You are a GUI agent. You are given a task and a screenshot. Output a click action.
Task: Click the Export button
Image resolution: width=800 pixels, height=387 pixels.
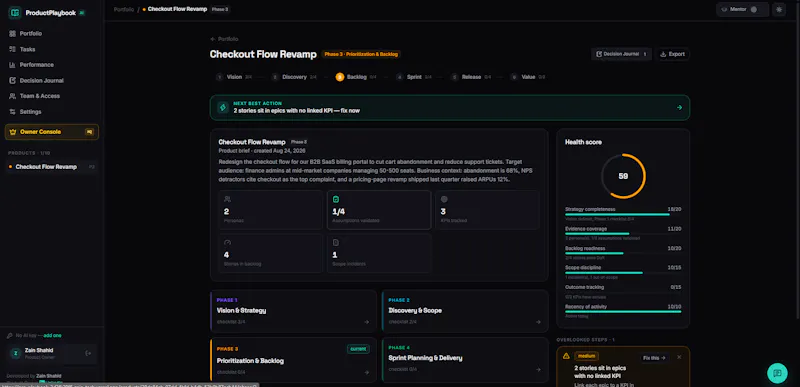[672, 54]
